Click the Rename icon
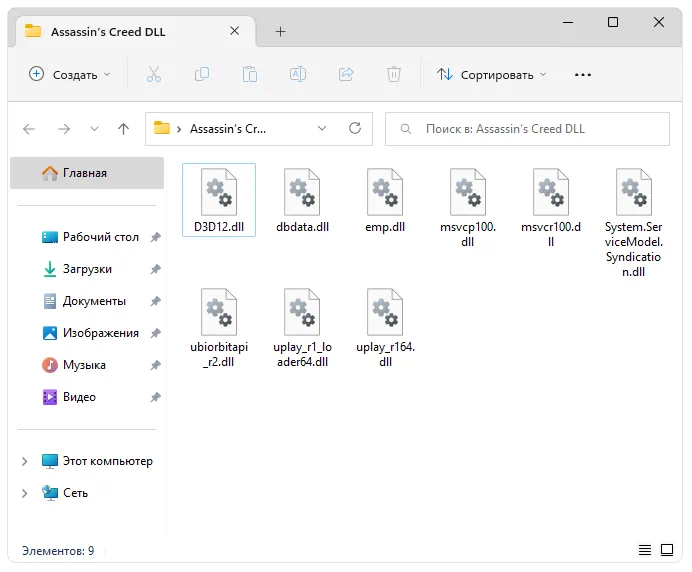The image size is (692, 572). tap(298, 74)
